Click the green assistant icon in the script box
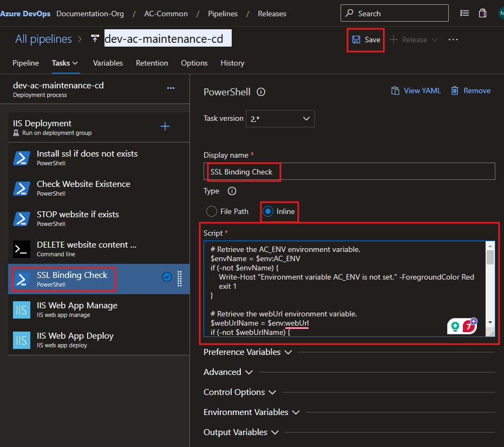The image size is (504, 447). (455, 327)
